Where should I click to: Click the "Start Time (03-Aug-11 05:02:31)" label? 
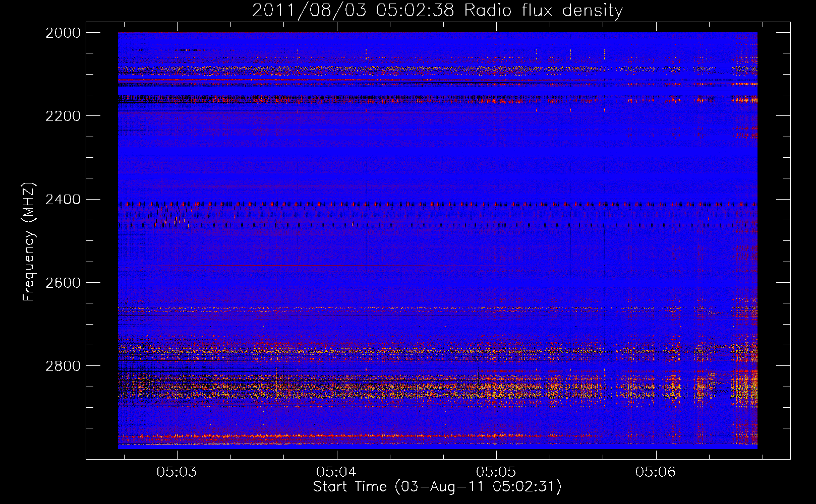437,487
